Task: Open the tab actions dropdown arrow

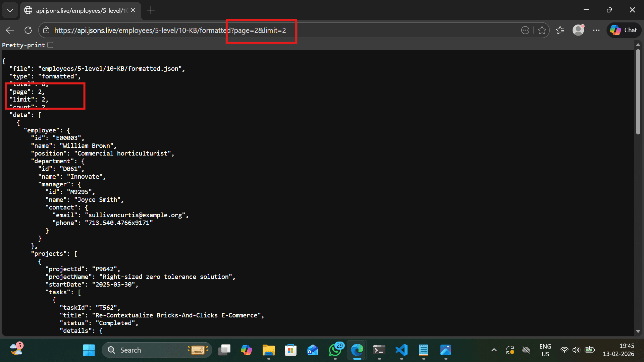Action: (x=10, y=10)
